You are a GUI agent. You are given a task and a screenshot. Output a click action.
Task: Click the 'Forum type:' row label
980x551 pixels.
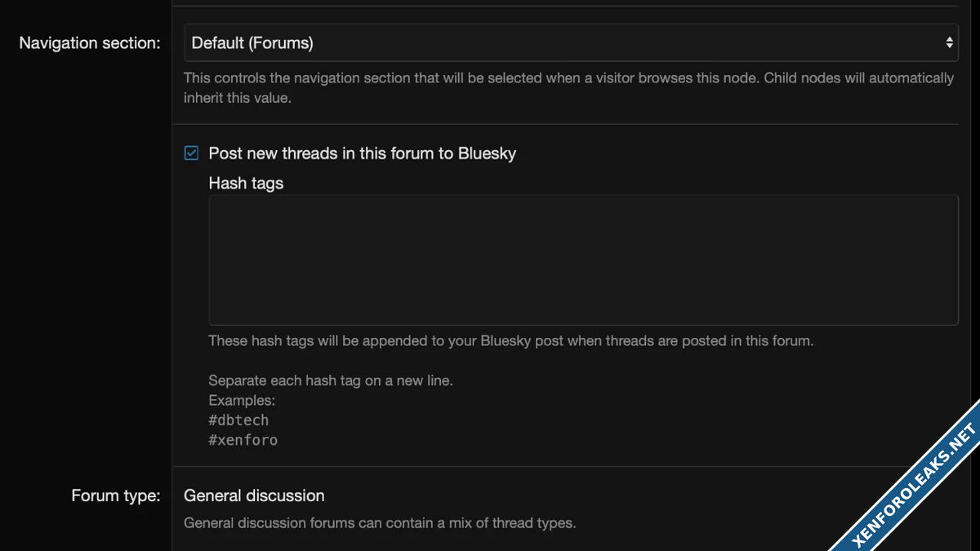click(x=116, y=495)
